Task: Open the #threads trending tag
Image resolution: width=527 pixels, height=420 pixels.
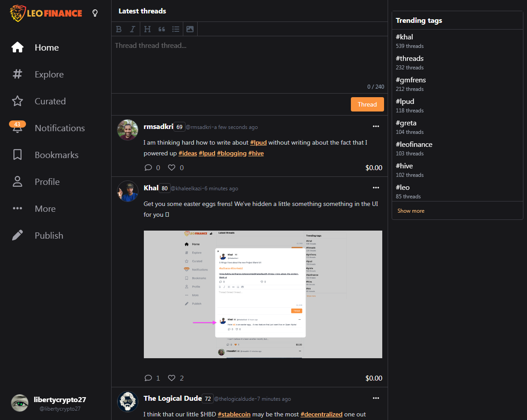Action: click(x=410, y=58)
